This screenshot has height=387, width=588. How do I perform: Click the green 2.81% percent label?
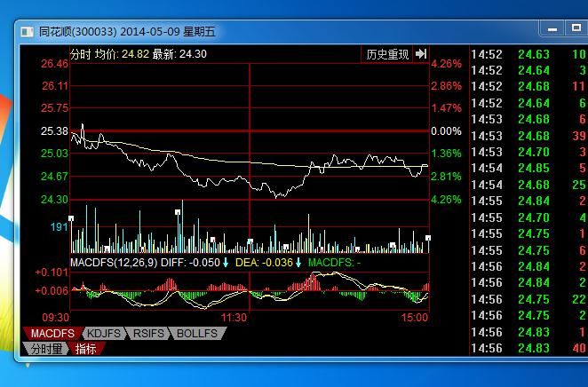click(446, 176)
